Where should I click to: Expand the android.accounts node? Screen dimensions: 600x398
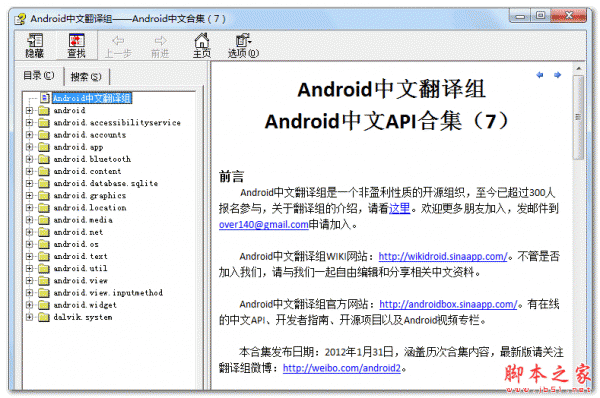29,135
